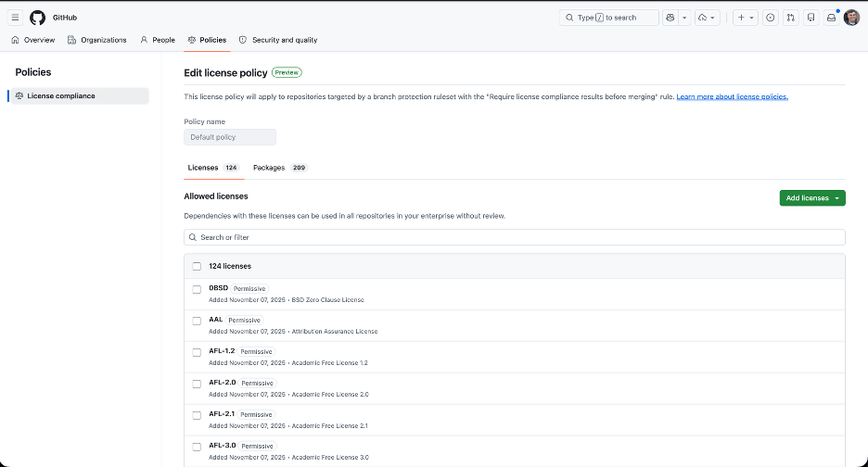The width and height of the screenshot is (868, 467).
Task: Focus the Type / to search box
Action: 609,18
